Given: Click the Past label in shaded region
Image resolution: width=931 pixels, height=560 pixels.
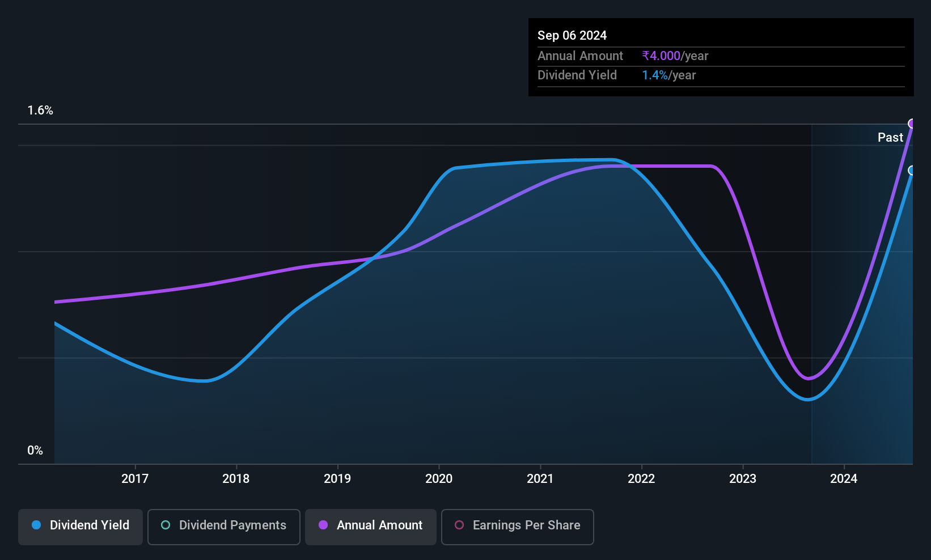Looking at the screenshot, I should 890,137.
